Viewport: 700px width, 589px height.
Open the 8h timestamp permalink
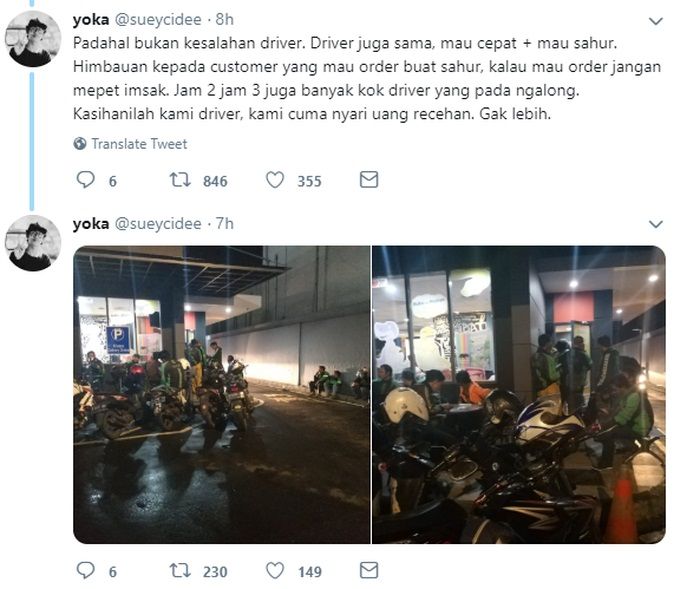click(225, 20)
